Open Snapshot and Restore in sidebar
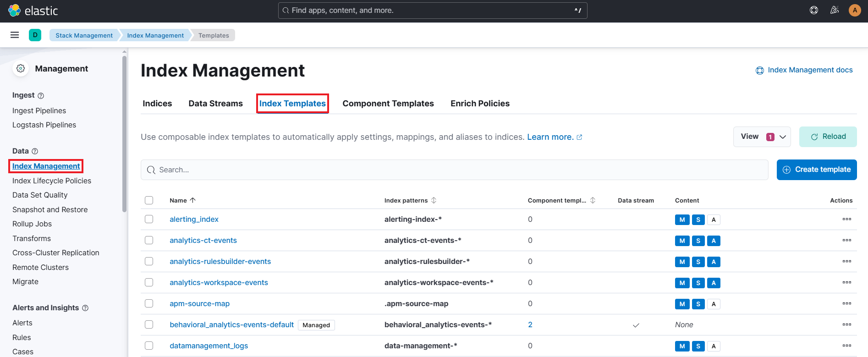Image resolution: width=868 pixels, height=357 pixels. [x=50, y=209]
